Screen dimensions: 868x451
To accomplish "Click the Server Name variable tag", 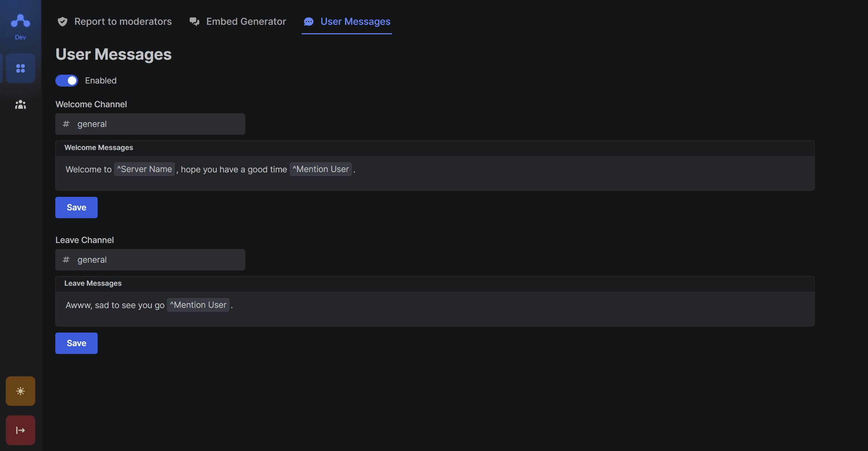I will pos(144,169).
